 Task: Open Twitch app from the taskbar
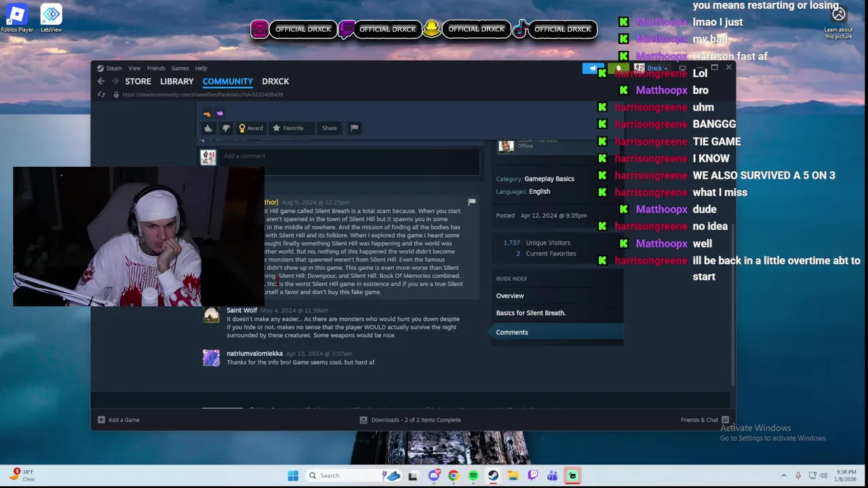tap(533, 476)
